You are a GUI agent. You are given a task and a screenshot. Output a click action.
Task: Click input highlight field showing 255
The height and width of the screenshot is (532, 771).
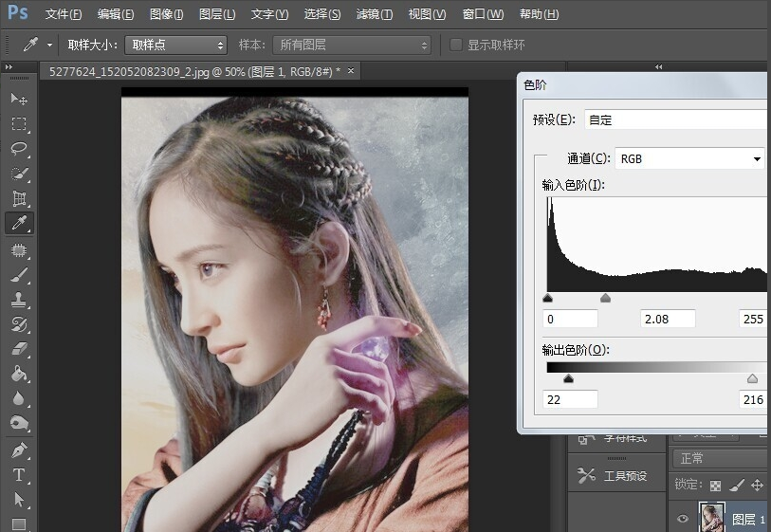pyautogui.click(x=754, y=319)
